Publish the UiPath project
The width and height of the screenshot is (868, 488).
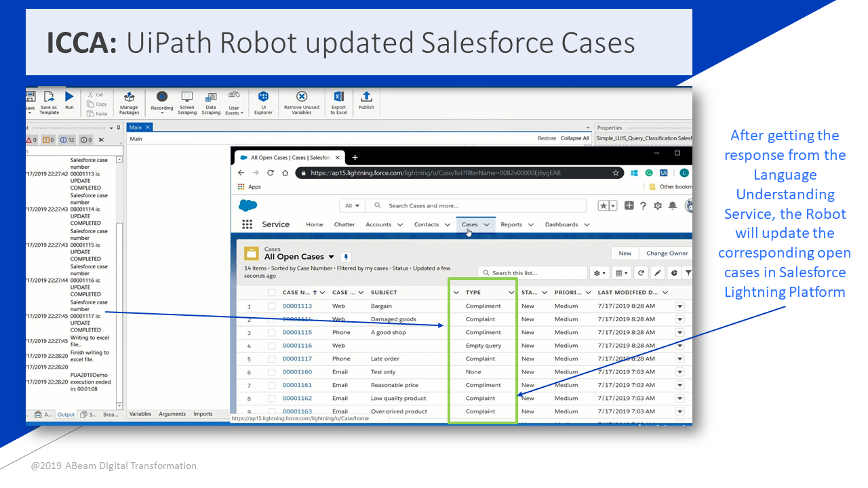[366, 101]
